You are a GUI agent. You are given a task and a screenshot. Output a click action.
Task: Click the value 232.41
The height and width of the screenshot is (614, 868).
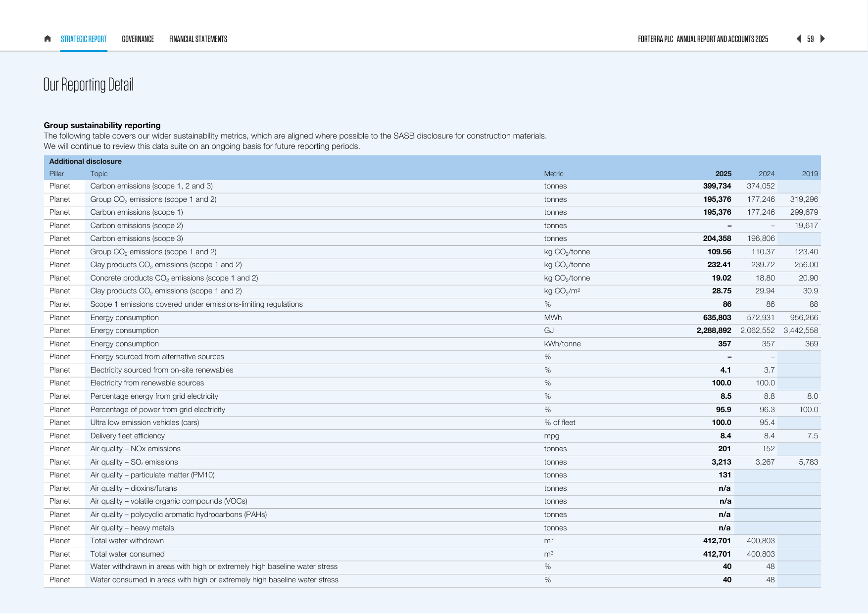pos(719,265)
